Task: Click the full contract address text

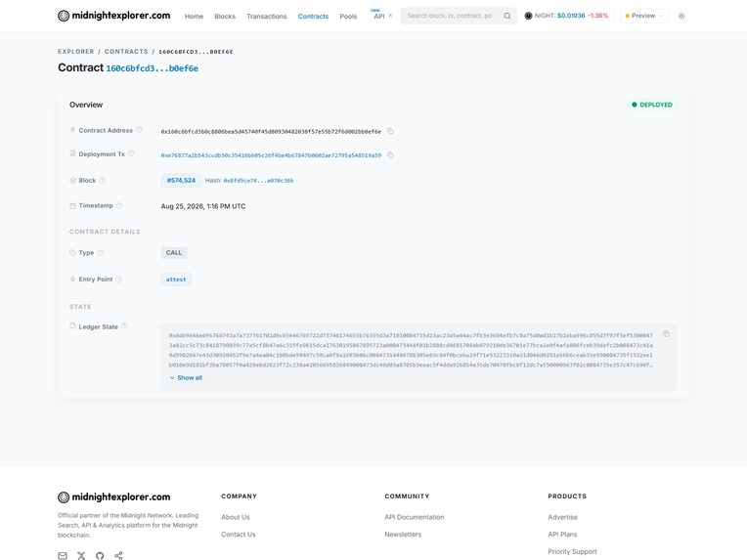Action: tap(271, 131)
